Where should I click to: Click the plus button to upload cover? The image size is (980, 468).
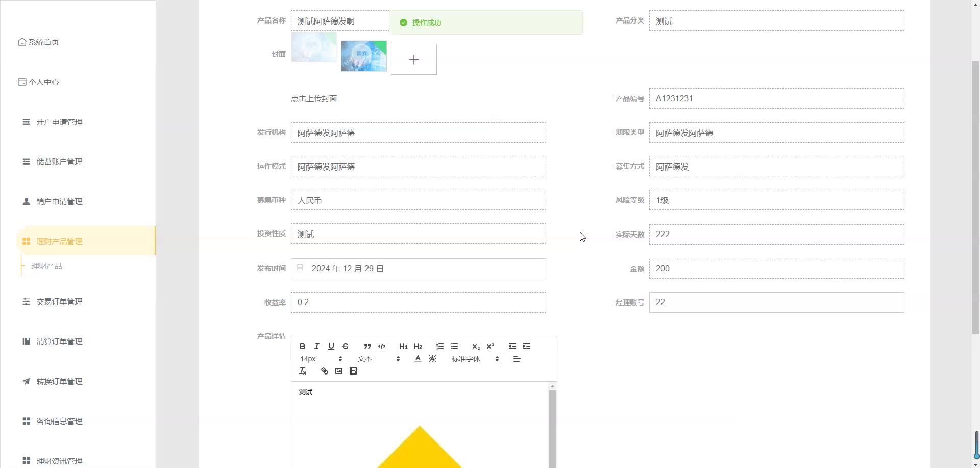[414, 59]
